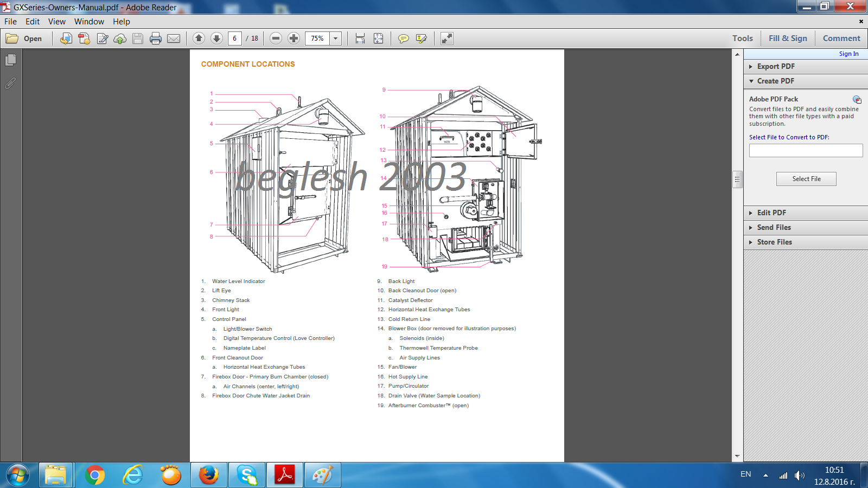
Task: Click the document vertical scrollbar thumb
Action: pyautogui.click(x=737, y=179)
